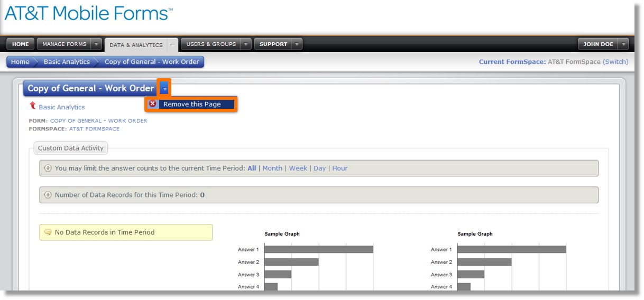Expand the Support menu arrow
Viewport: 644px width, 300px height.
[297, 44]
